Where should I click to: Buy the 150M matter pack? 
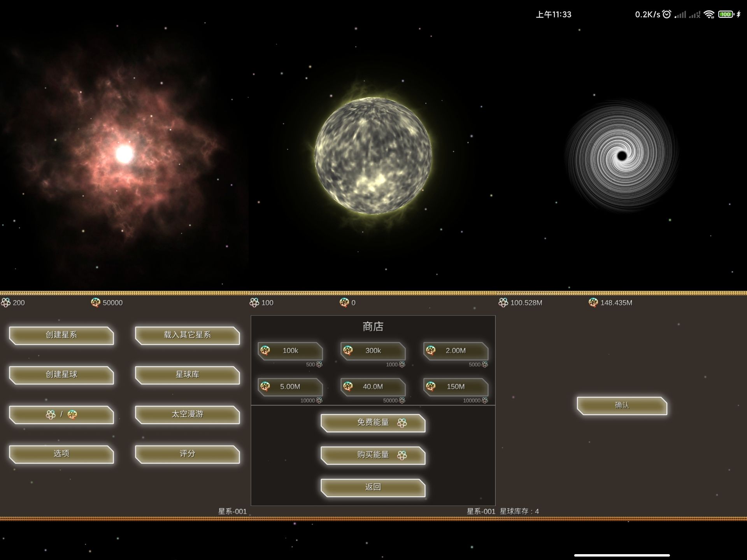click(x=456, y=387)
